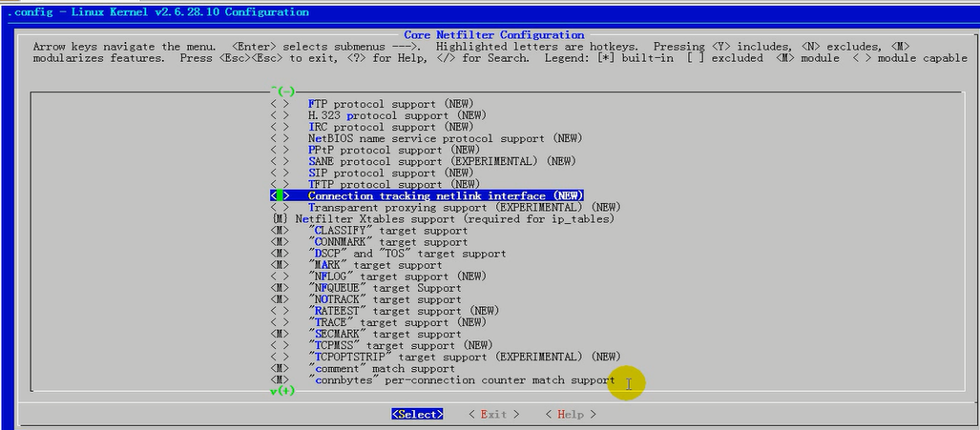The height and width of the screenshot is (430, 980).
Task: Select "DSCP" and "TOS" target support
Action: 407,254
